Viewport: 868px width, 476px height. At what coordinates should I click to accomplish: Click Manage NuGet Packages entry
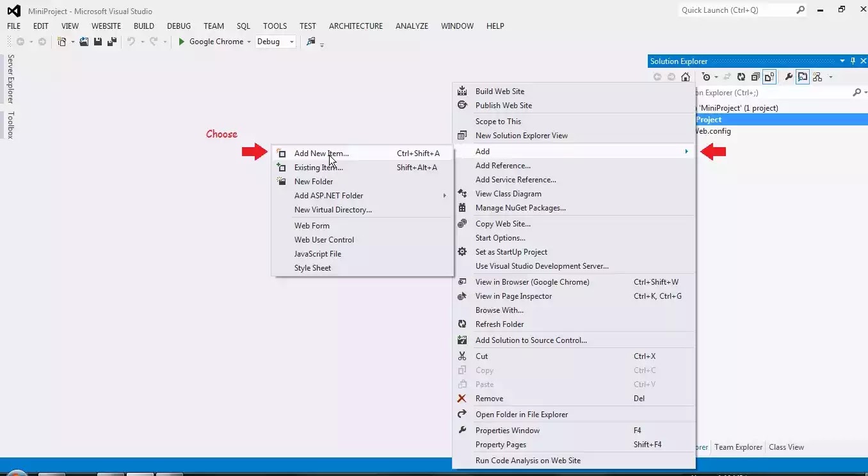tap(574, 208)
